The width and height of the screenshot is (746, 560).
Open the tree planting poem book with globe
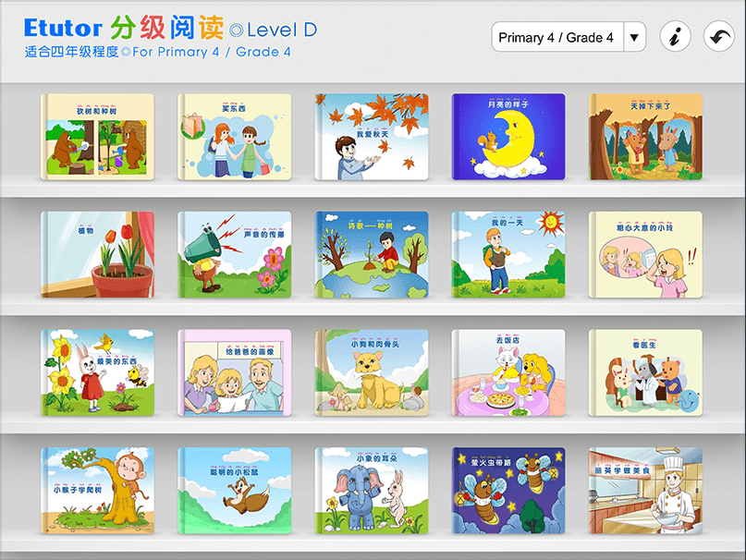(x=372, y=255)
